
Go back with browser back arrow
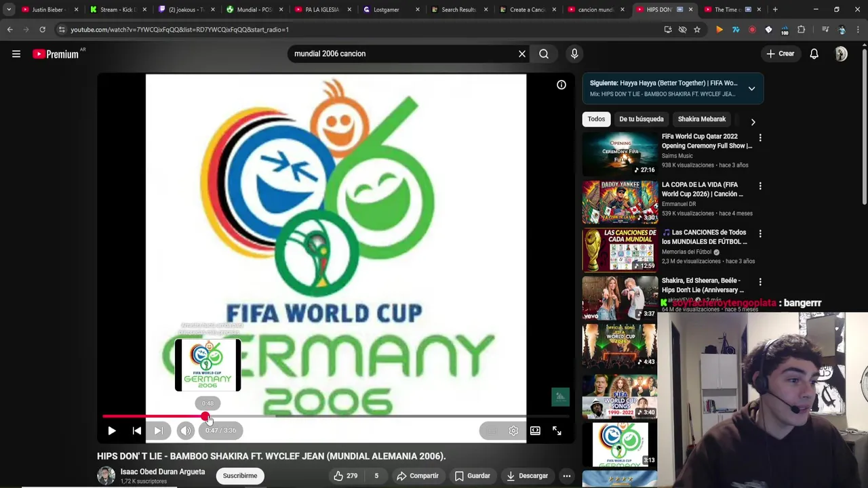click(9, 30)
